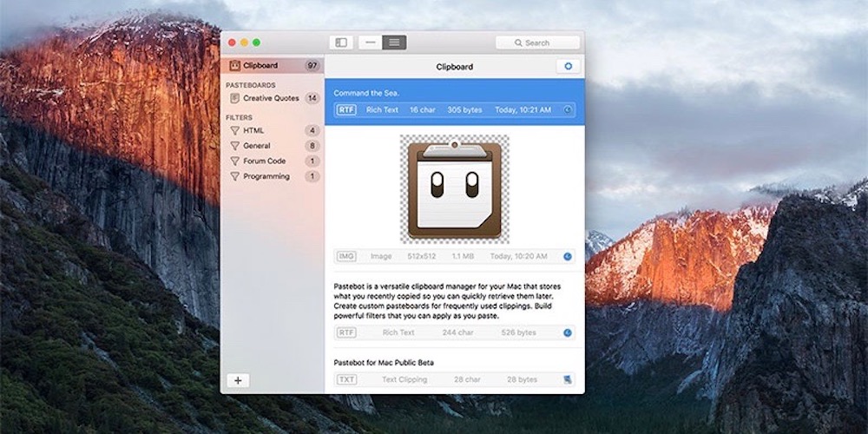Screen dimensions: 868x434
Task: Click the clock icon on Command the Sea clipping
Action: click(568, 110)
